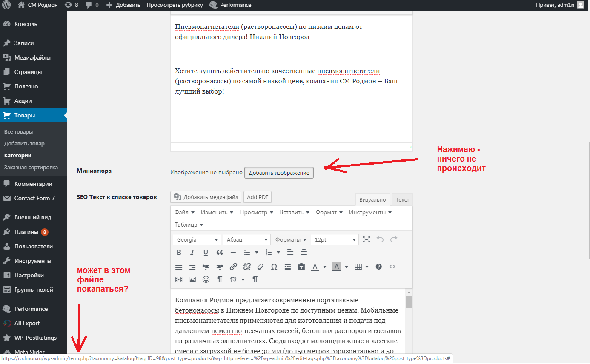Open special characters via omega icon
The width and height of the screenshot is (590, 364).
coord(274,267)
